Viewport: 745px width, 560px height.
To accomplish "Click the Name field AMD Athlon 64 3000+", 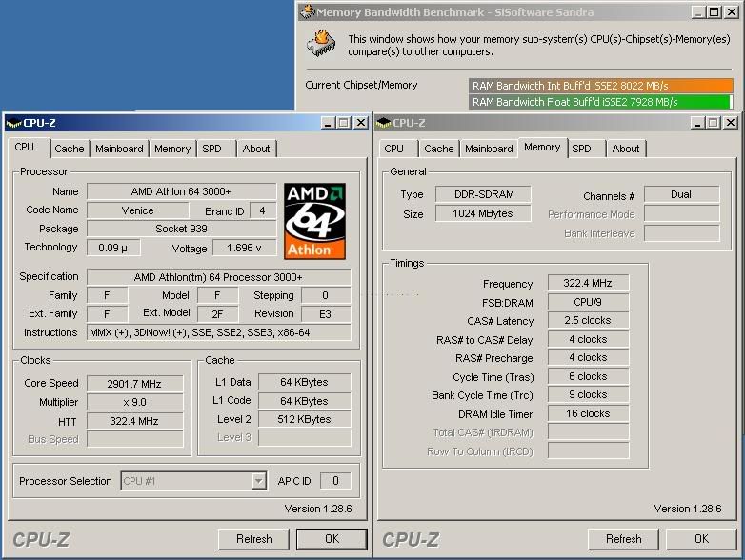I will coord(182,191).
